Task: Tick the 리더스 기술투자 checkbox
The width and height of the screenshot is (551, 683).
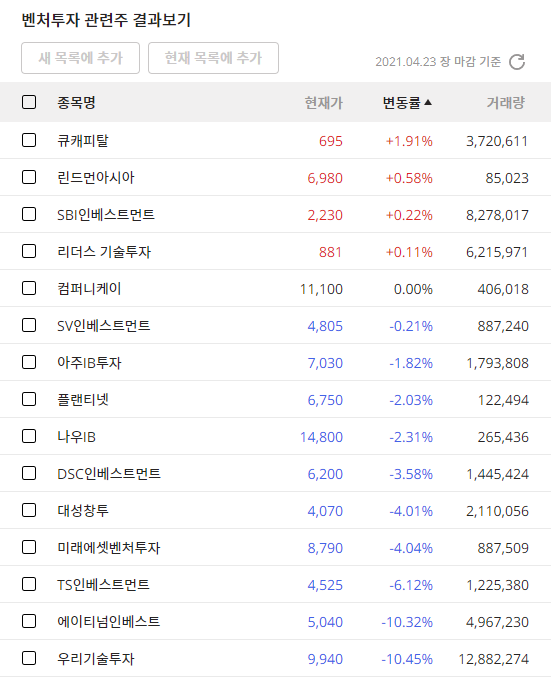Action: click(29, 251)
